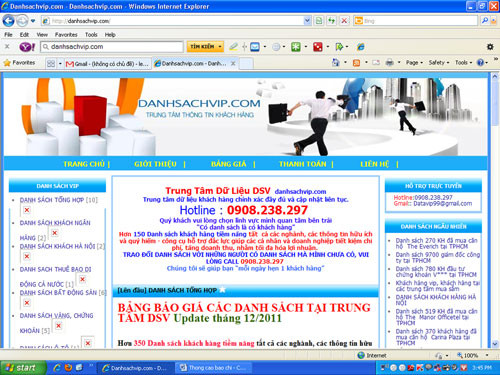The image size is (500, 375).
Task: Open the GIỚI THIỆU navigation link
Action: (155, 164)
